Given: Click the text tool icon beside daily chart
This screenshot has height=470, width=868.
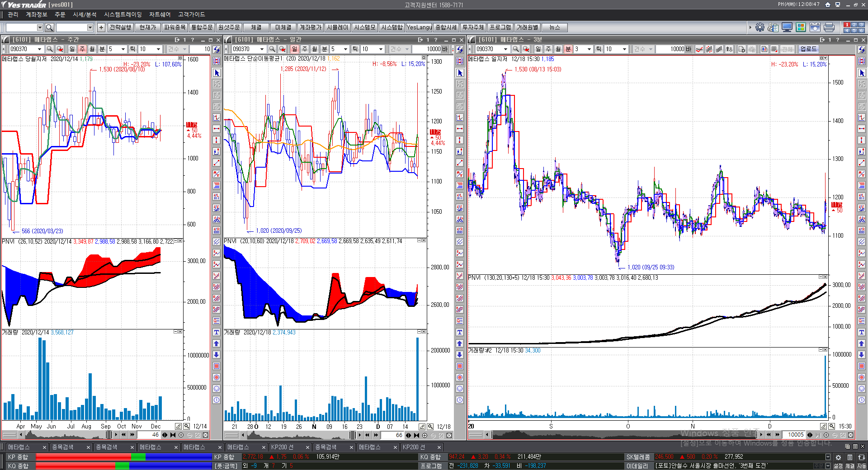Looking at the screenshot, I should (460, 332).
